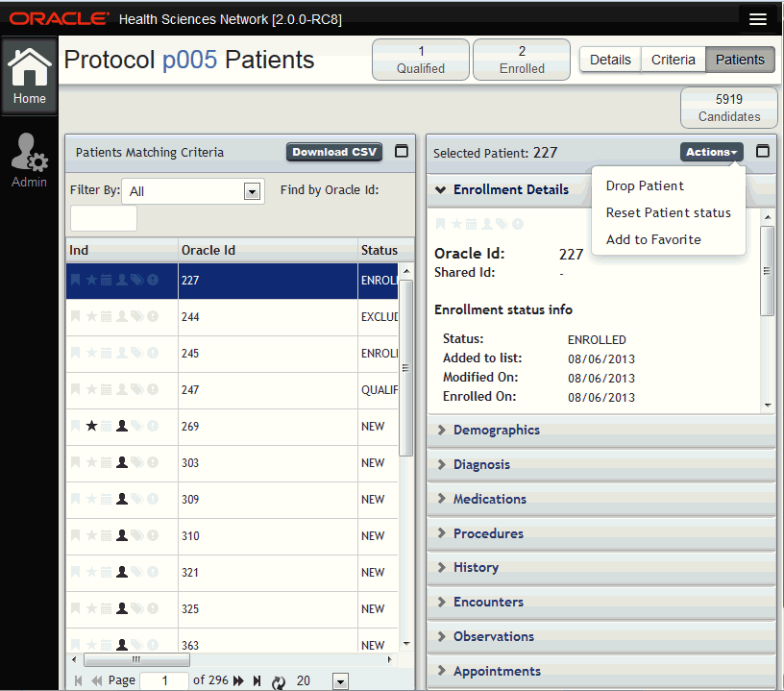Choose Drop Patient from Actions menu
784x691 pixels.
click(645, 185)
